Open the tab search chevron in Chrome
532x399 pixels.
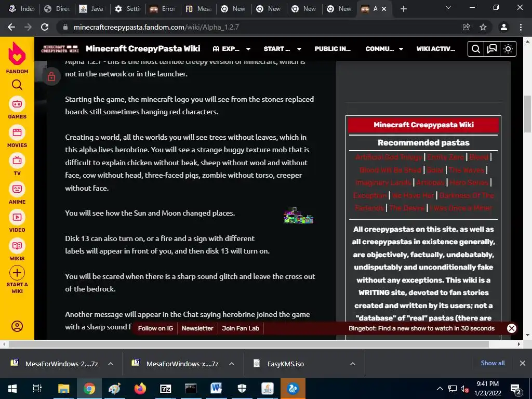click(448, 7)
